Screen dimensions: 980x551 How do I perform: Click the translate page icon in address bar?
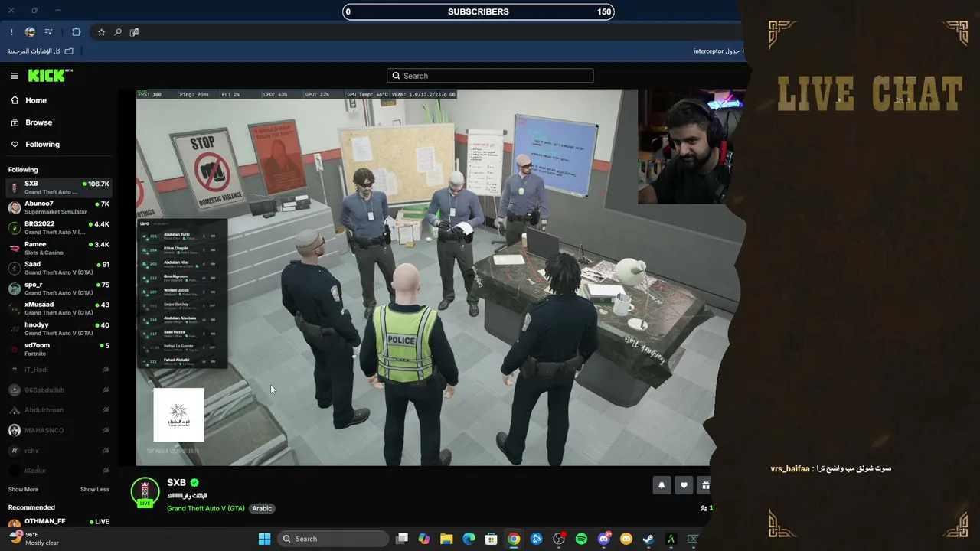click(135, 32)
